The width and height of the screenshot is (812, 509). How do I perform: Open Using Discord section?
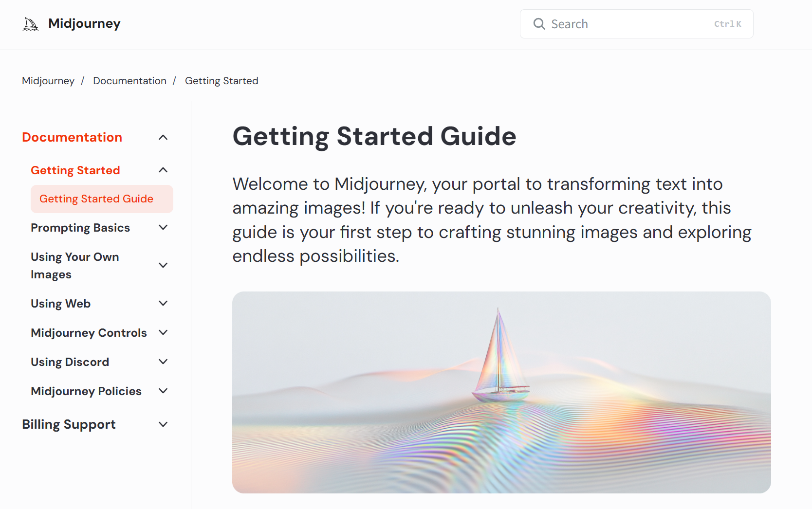[70, 362]
